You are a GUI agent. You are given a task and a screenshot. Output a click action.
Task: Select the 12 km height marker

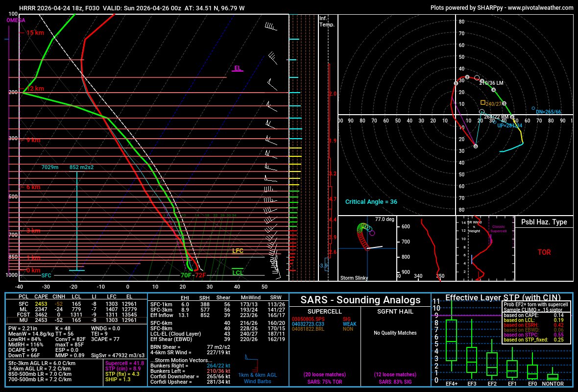(35, 89)
